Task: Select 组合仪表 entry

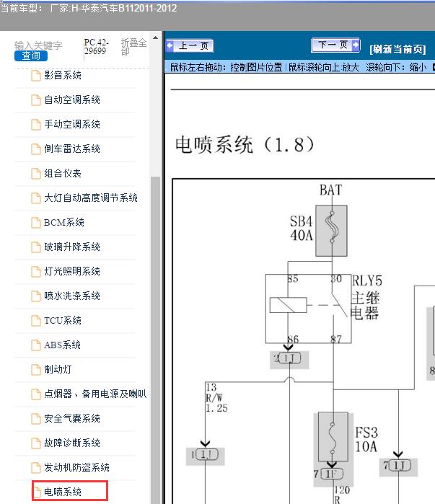Action: tap(62, 174)
